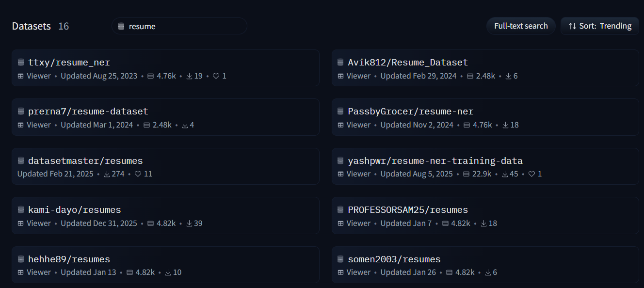
Task: Open the Sort: Trending dropdown
Action: pyautogui.click(x=600, y=26)
